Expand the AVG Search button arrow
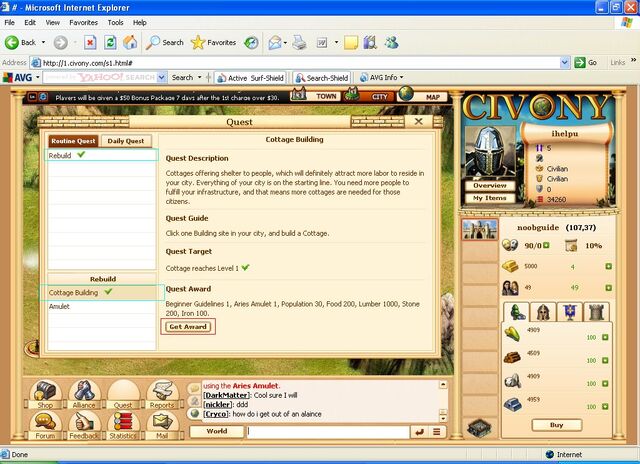 [200, 77]
